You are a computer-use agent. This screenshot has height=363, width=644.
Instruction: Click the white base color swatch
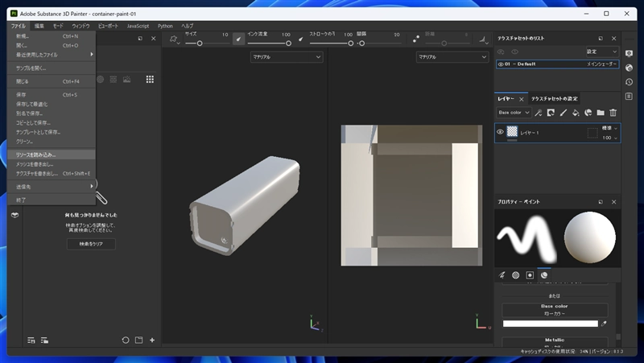550,324
